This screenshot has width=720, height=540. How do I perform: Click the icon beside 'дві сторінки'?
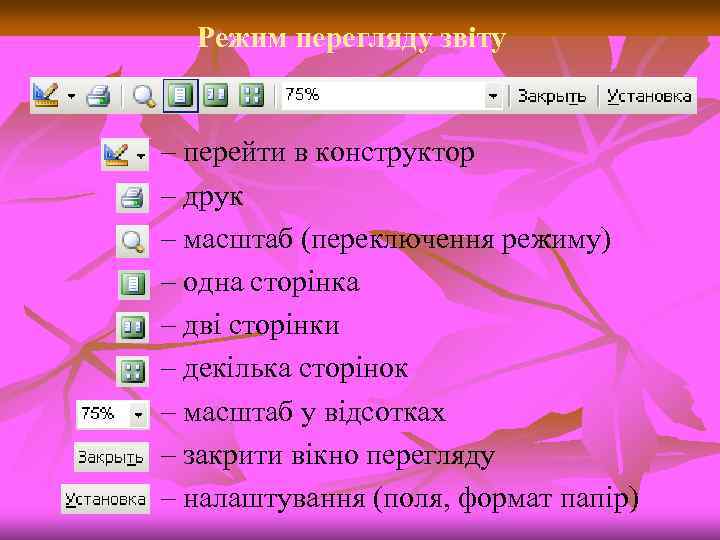tap(132, 327)
